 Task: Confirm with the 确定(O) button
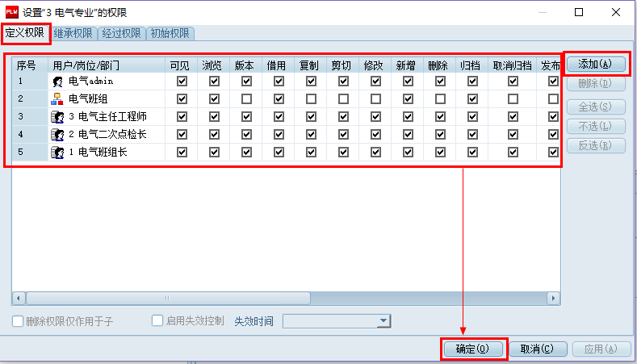474,349
